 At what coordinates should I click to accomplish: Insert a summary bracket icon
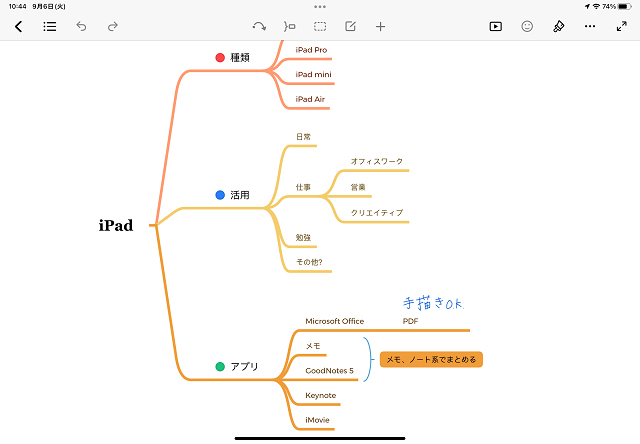[289, 27]
